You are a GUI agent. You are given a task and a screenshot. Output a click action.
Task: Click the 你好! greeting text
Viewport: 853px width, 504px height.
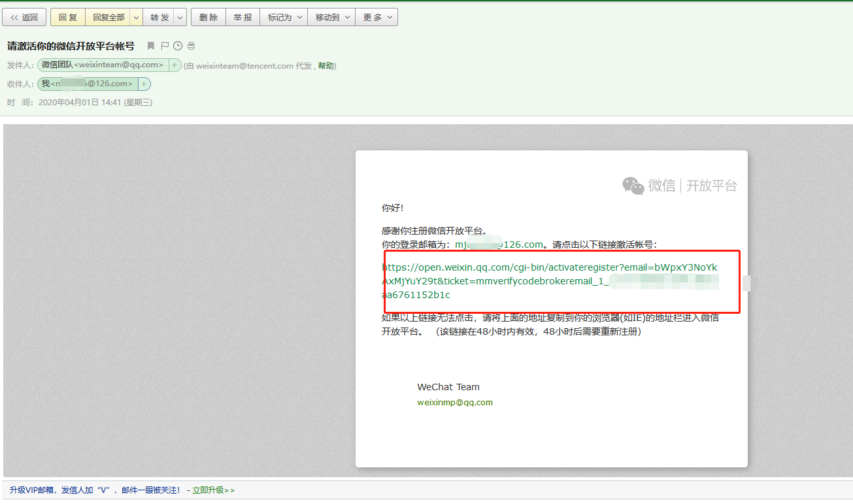pyautogui.click(x=393, y=208)
